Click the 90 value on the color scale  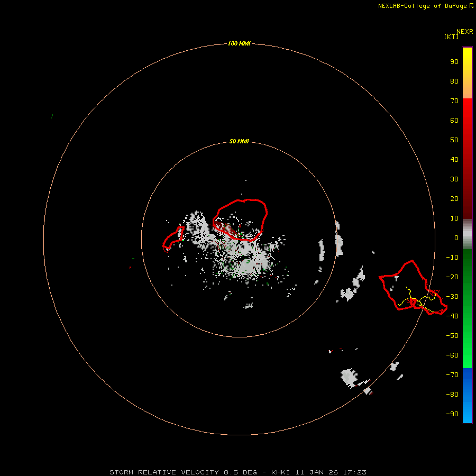point(454,62)
